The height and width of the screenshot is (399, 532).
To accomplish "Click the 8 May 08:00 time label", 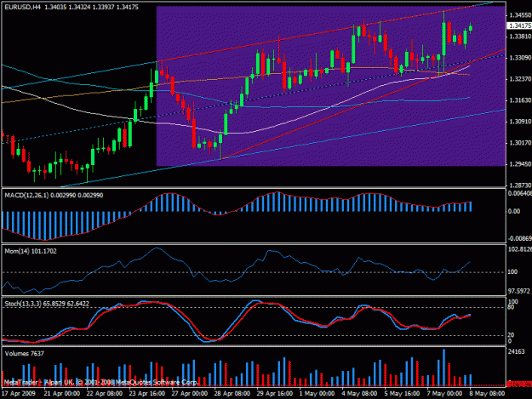I will point(487,394).
